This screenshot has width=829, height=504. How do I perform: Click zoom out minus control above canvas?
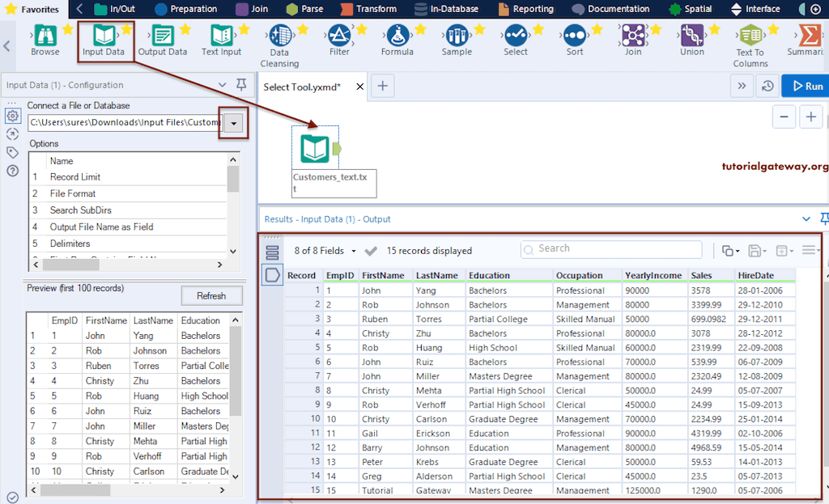pyautogui.click(x=783, y=116)
